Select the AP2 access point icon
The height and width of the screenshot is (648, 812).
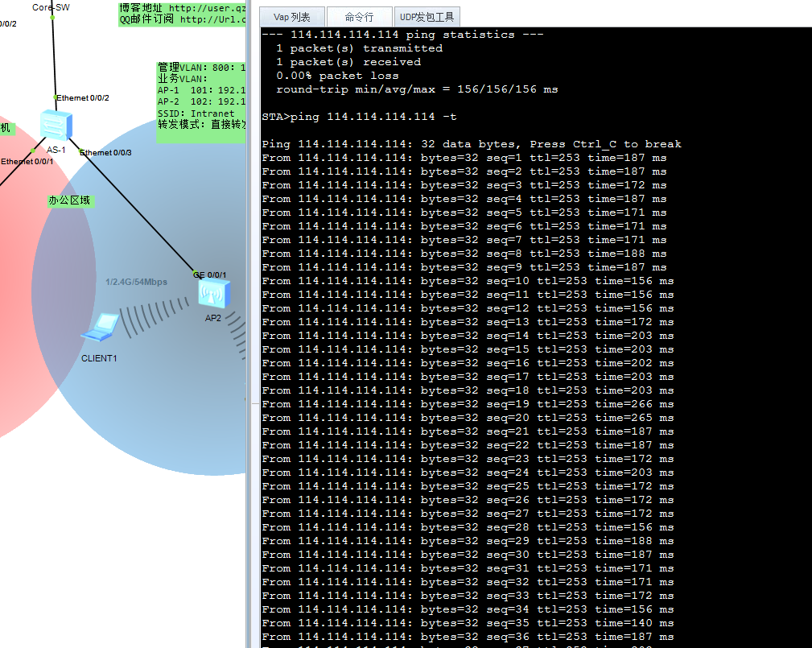point(214,294)
